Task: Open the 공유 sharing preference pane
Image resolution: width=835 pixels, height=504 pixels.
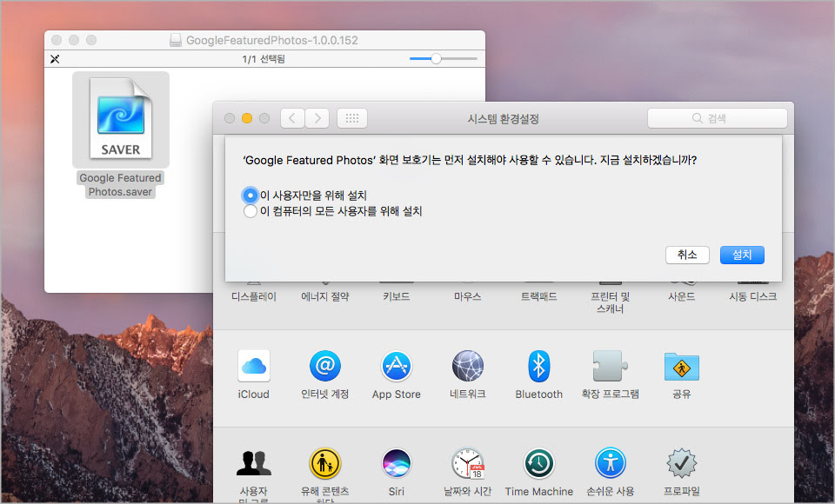Action: click(x=682, y=366)
